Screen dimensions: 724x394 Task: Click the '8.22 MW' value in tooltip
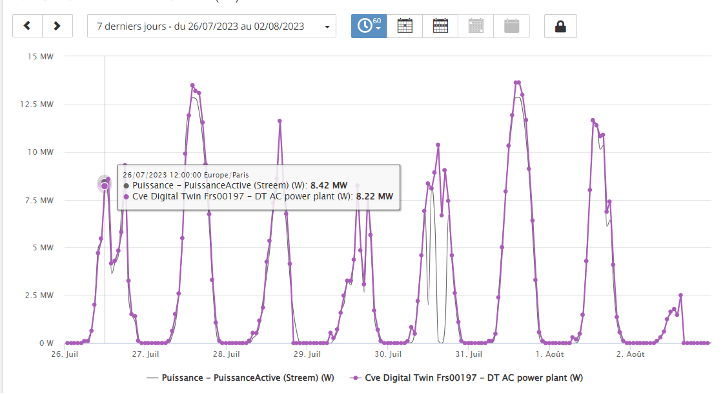click(x=374, y=196)
